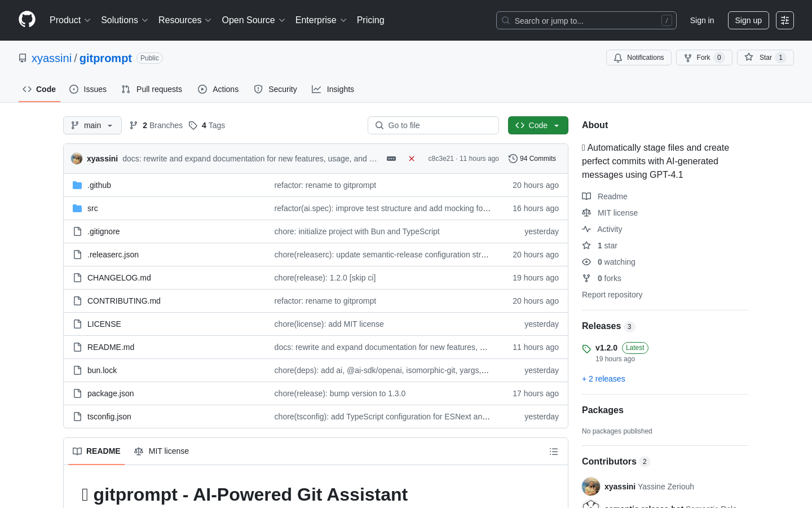
Task: Open xyassini contributor avatar
Action: (x=591, y=487)
